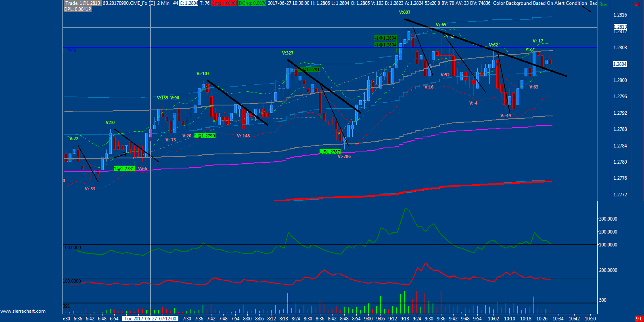
Task: Click the highlighted 1.2813 price scale marker
Action: [620, 27]
